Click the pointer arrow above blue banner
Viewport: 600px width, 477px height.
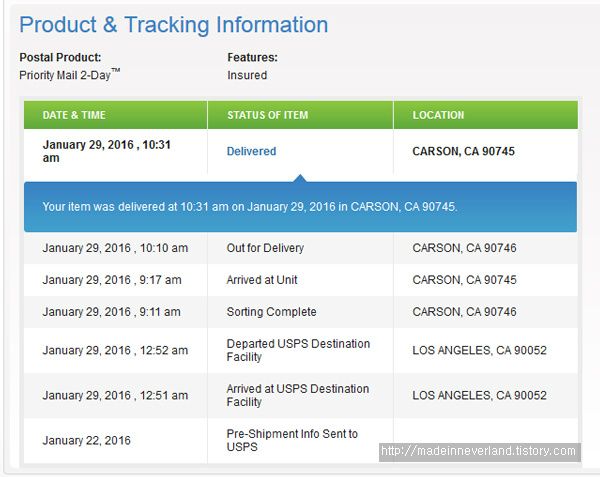pos(300,178)
